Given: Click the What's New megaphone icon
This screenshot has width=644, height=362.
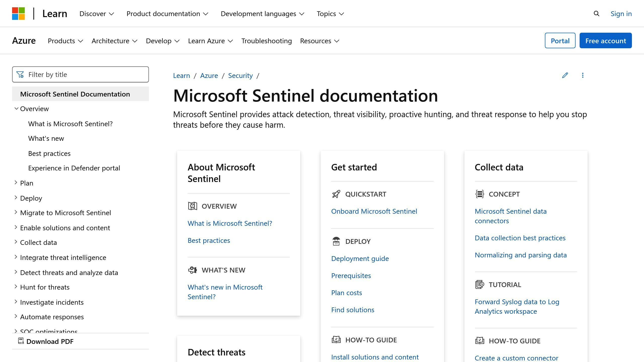Looking at the screenshot, I should click(x=193, y=270).
